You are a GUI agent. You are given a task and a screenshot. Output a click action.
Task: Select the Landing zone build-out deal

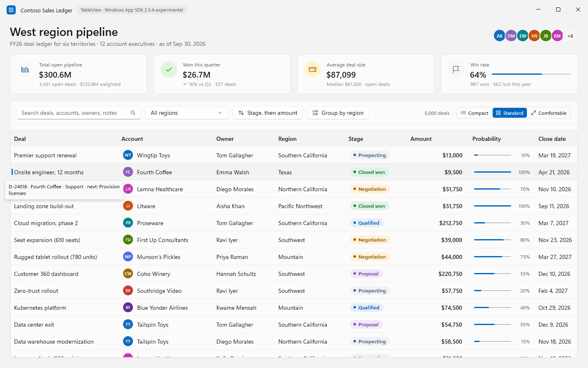click(x=44, y=206)
